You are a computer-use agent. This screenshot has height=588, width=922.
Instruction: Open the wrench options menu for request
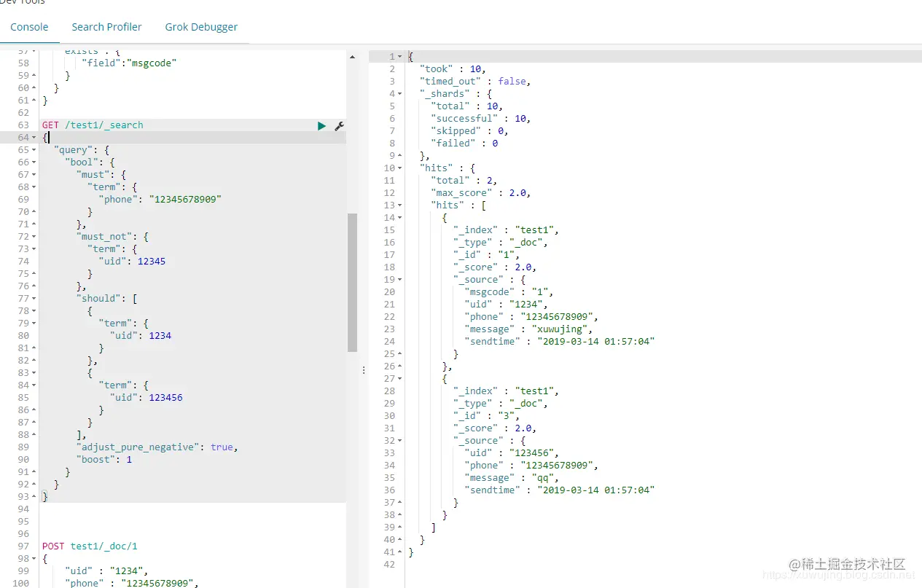tap(339, 126)
